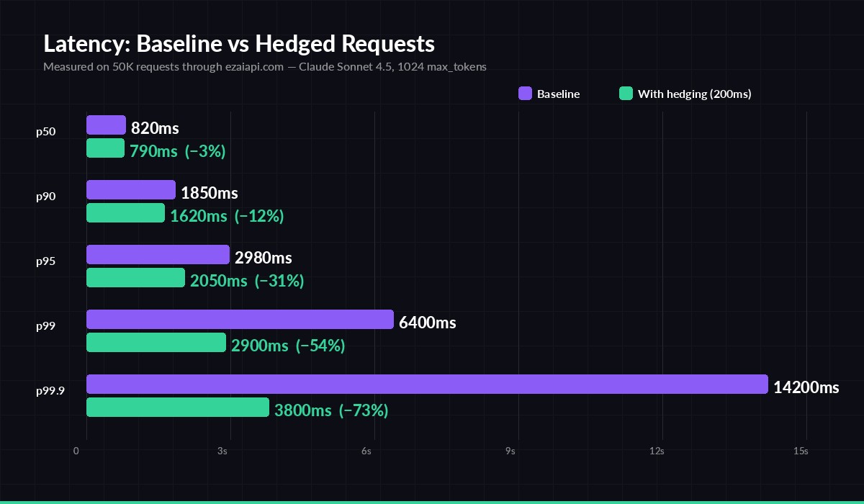Click the green hedging legend swatch
This screenshot has height=504, width=864.
pos(626,94)
